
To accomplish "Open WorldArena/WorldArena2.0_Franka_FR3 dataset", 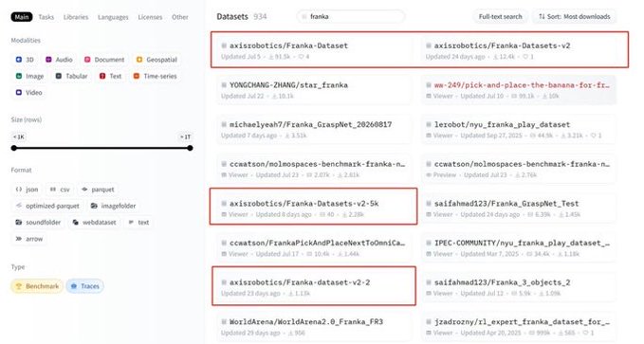I will point(313,326).
